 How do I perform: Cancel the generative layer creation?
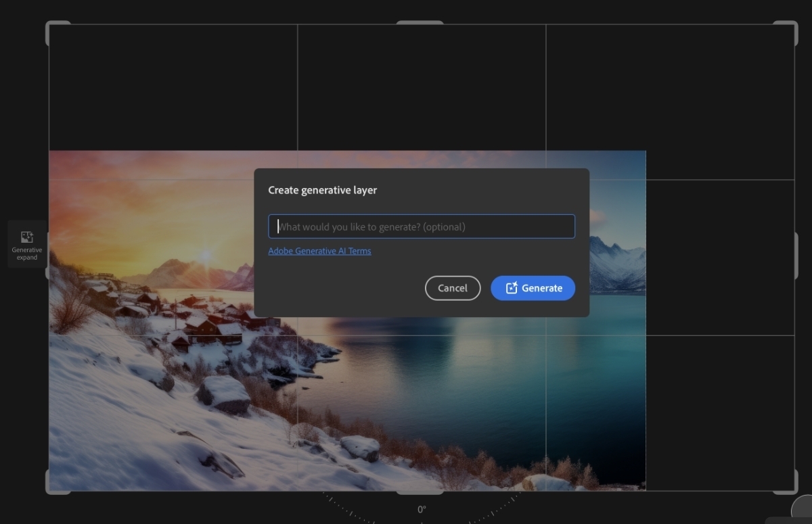click(452, 288)
